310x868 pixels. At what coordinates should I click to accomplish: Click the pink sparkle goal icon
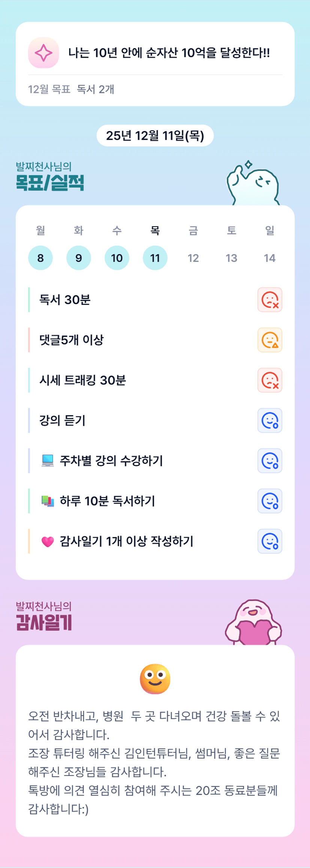[x=43, y=53]
